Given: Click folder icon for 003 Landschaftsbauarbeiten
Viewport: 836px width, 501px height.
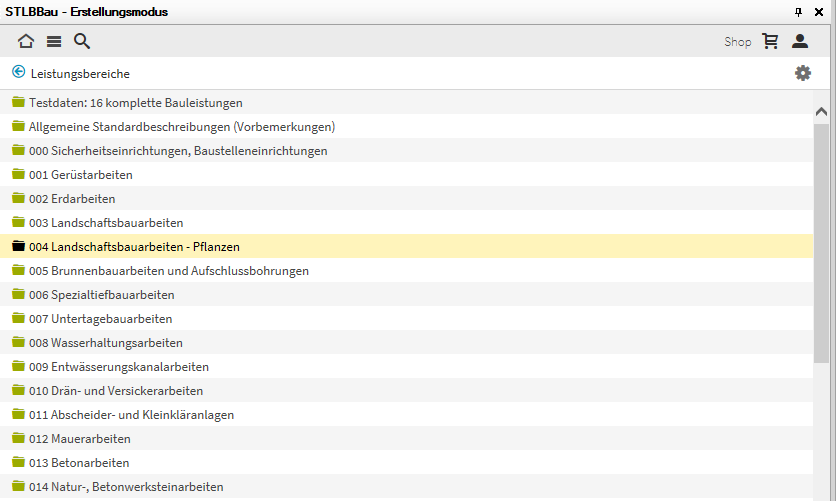Looking at the screenshot, I should pos(19,221).
